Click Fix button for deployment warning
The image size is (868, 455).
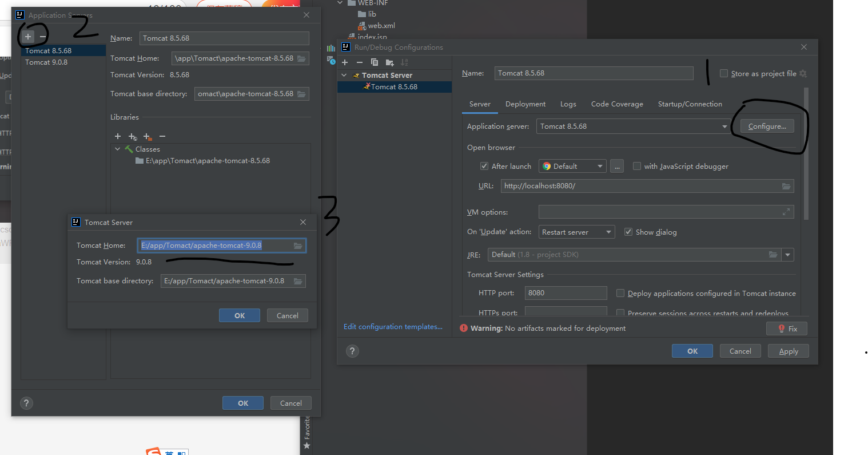click(x=787, y=329)
